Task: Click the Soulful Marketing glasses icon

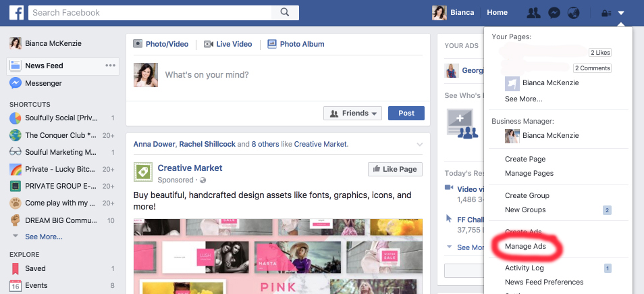Action: pyautogui.click(x=16, y=152)
